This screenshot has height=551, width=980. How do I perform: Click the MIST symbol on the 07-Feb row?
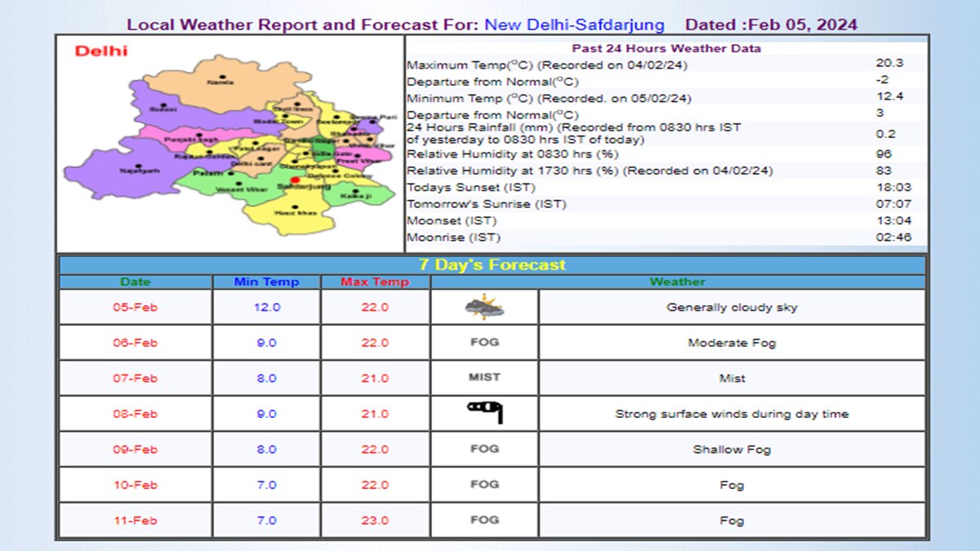[483, 378]
